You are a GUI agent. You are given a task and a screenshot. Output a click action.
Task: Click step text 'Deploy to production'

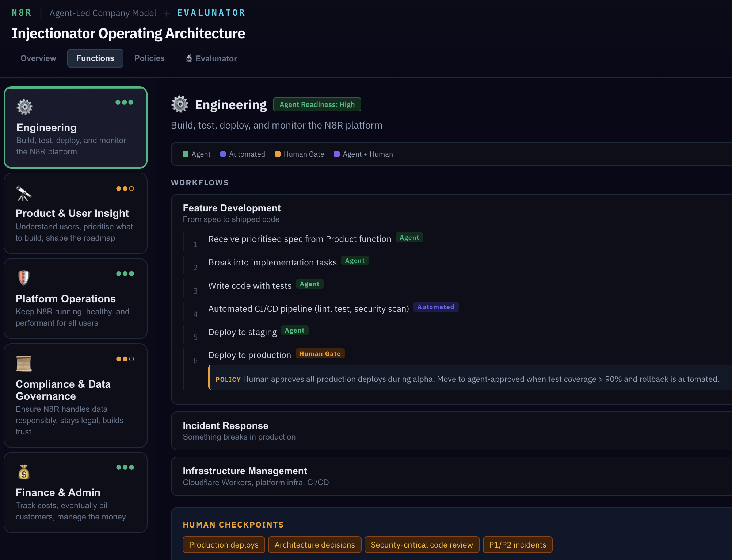249,355
